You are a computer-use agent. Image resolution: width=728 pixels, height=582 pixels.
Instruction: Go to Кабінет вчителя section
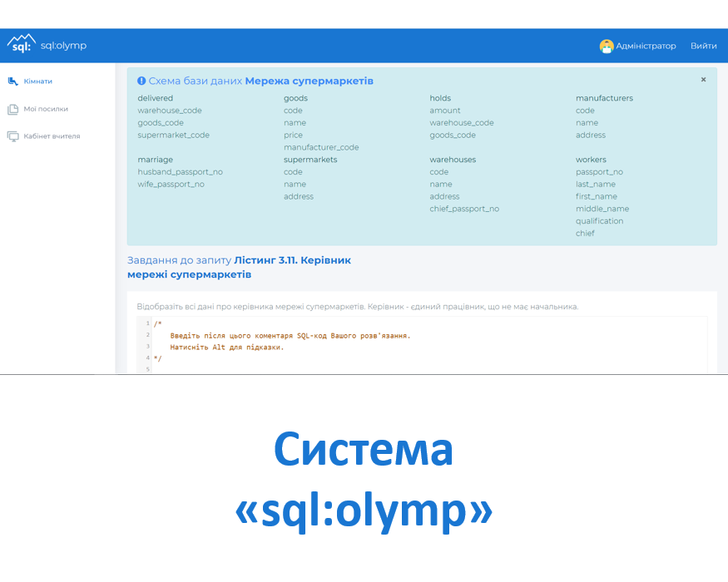tap(52, 136)
